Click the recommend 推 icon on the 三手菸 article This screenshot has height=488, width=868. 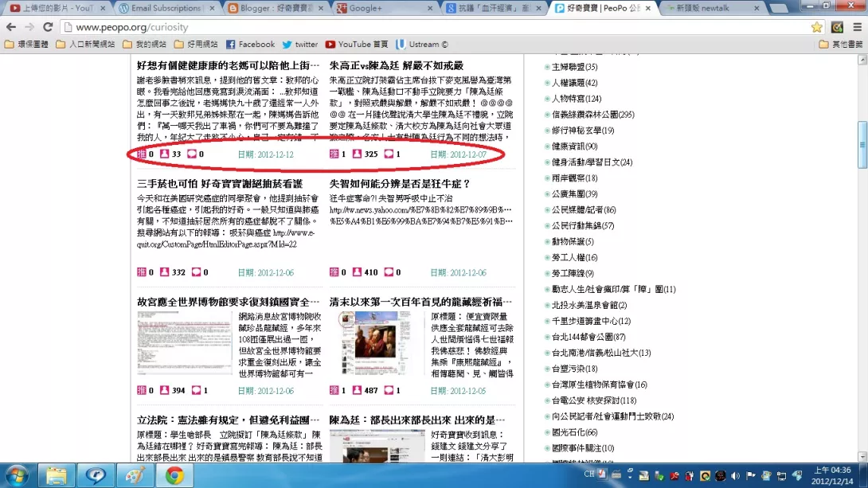point(141,272)
